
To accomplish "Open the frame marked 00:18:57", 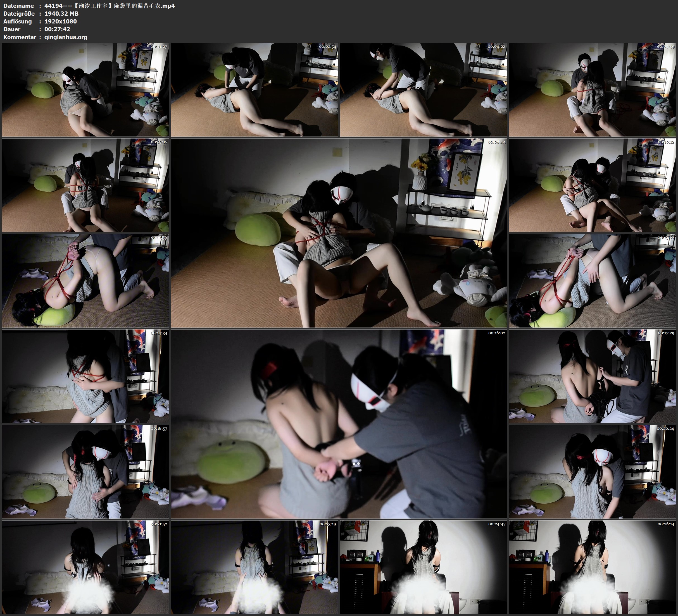I will click(85, 471).
